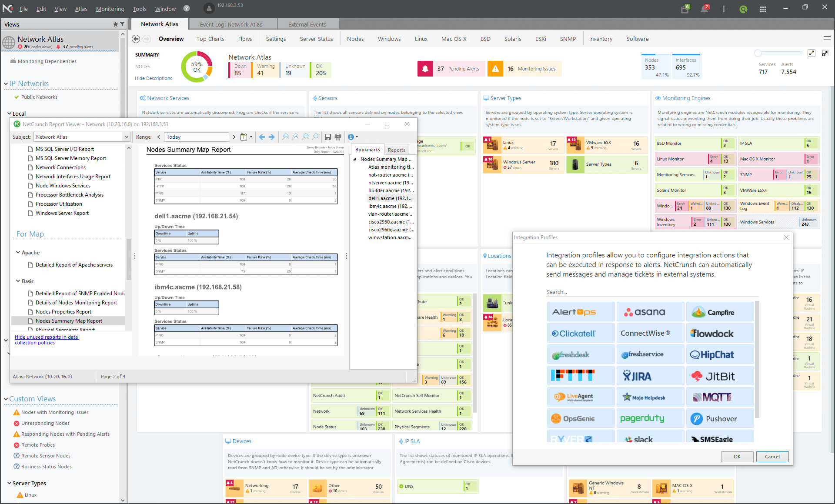Viewport: 835px width, 504px height.
Task: Open the Monitoring menu
Action: pos(110,9)
